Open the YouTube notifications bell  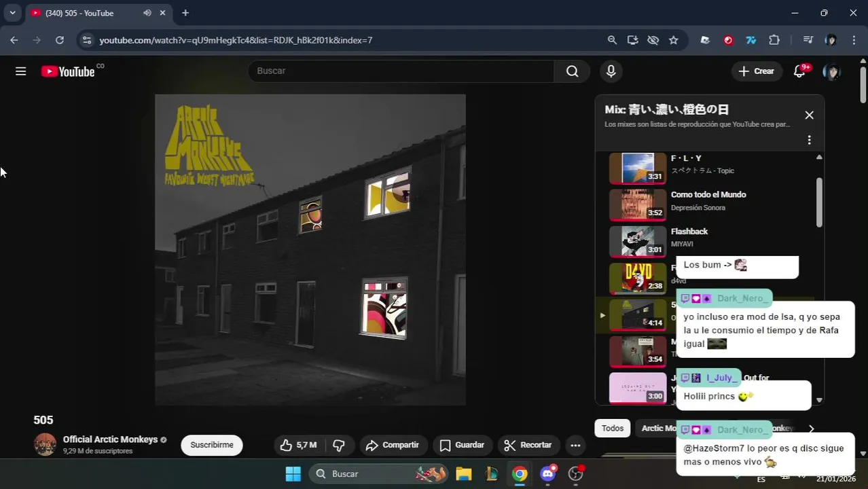pos(800,71)
